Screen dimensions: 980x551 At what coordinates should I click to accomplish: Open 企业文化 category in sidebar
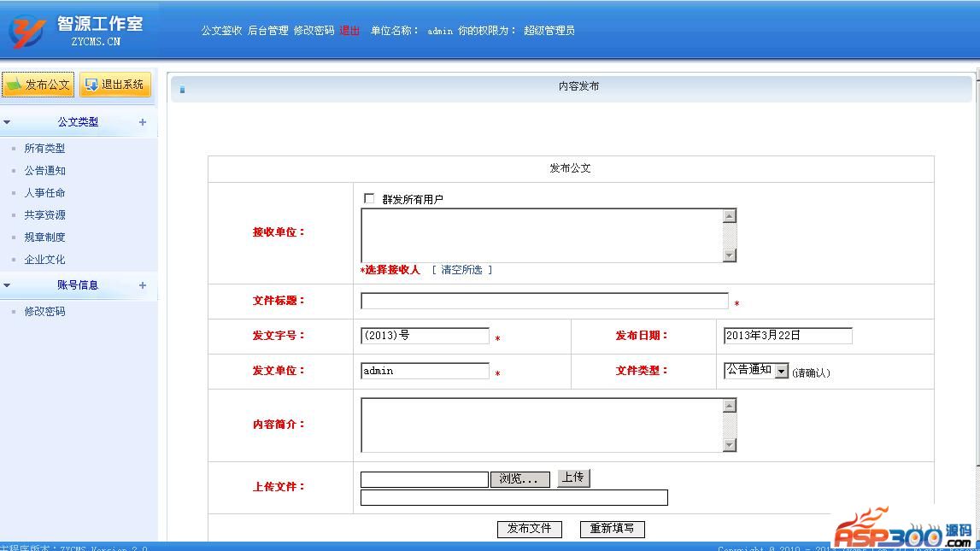click(x=44, y=259)
